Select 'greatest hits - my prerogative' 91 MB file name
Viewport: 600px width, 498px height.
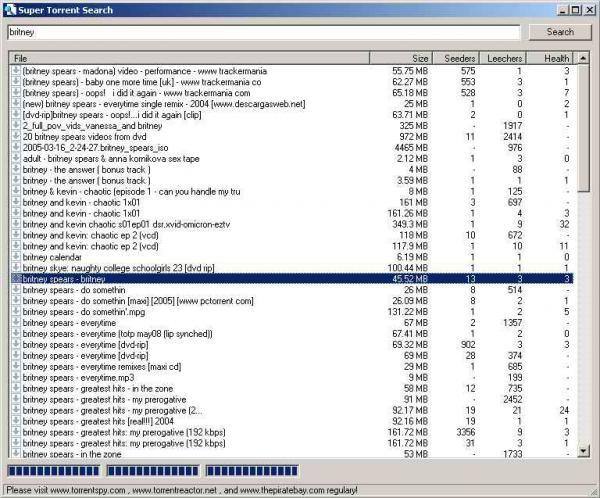click(104, 399)
